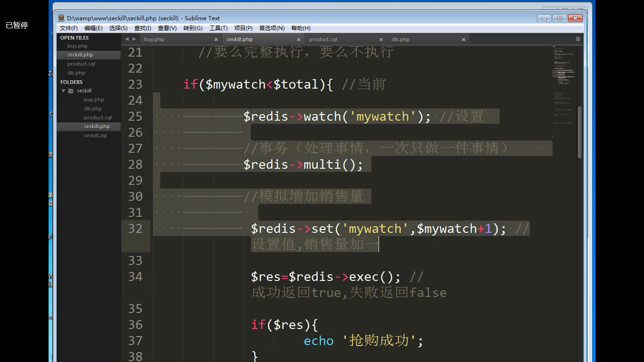644x362 pixels.
Task: Click the if($mywatch<$total){ code line
Action: (x=258, y=84)
